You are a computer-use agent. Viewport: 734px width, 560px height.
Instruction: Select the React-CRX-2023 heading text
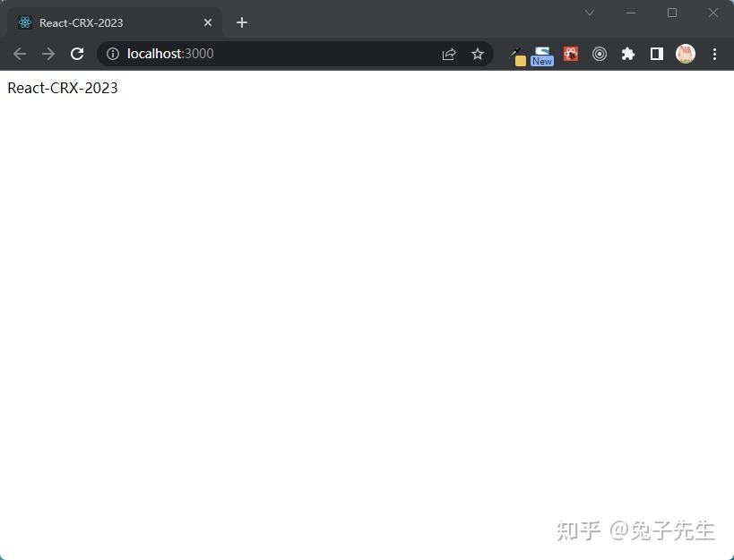click(x=62, y=88)
